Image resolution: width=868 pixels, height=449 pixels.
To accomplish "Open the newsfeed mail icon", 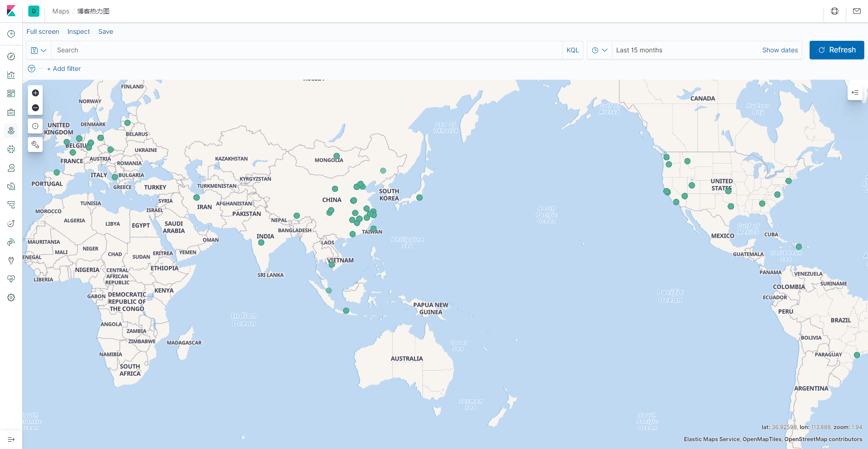I will pos(857,11).
